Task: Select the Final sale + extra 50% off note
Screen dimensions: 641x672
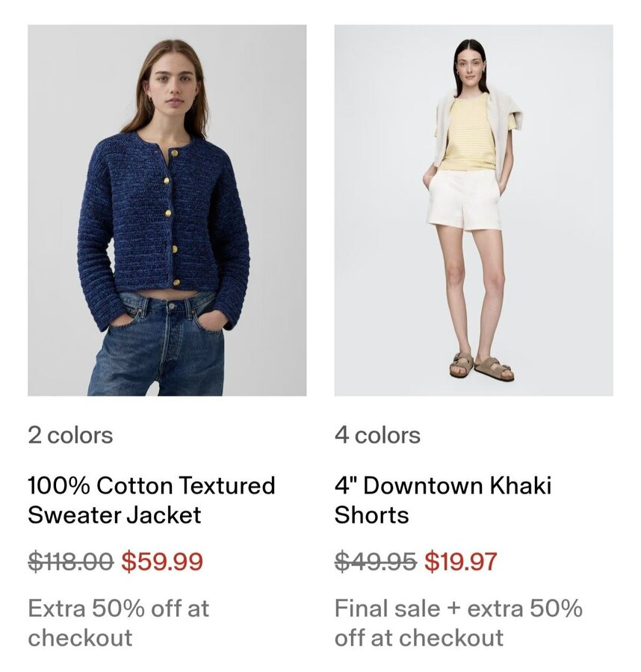Action: 459,623
